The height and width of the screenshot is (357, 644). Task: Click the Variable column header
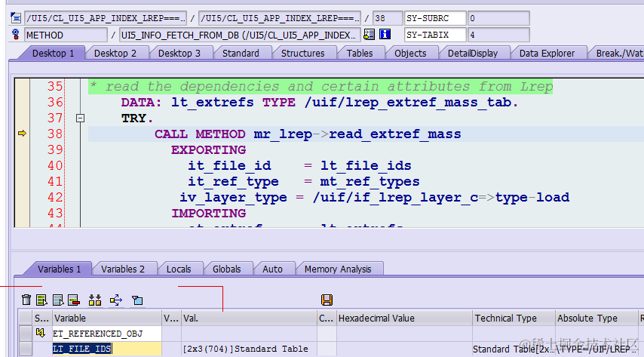(x=107, y=318)
